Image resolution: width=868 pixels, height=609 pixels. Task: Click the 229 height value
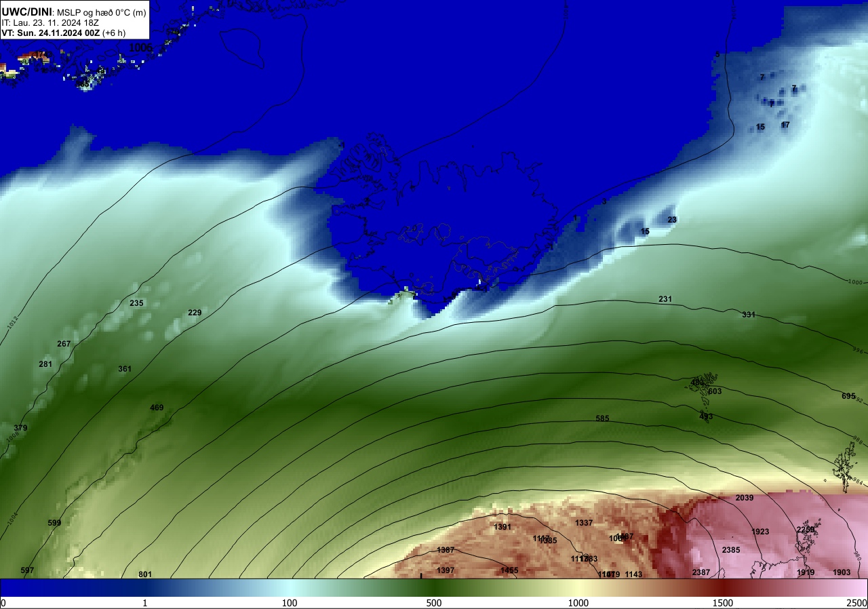pos(195,313)
